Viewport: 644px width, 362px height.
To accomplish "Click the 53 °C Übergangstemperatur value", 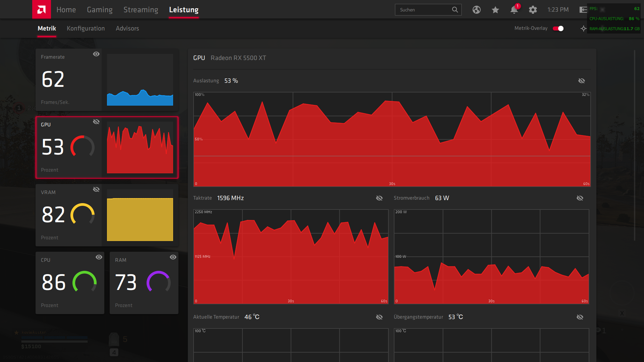I will (x=455, y=317).
